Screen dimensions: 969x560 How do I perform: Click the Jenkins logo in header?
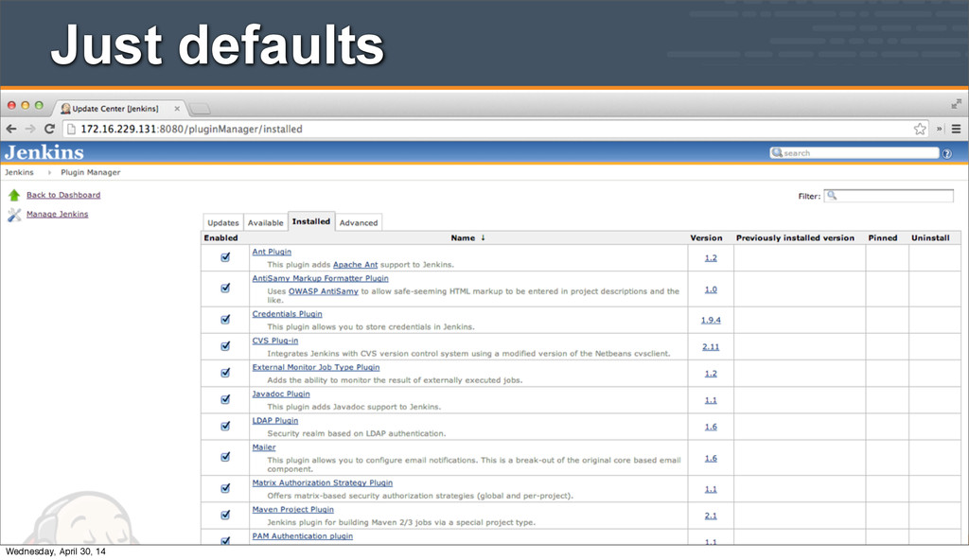tap(44, 152)
